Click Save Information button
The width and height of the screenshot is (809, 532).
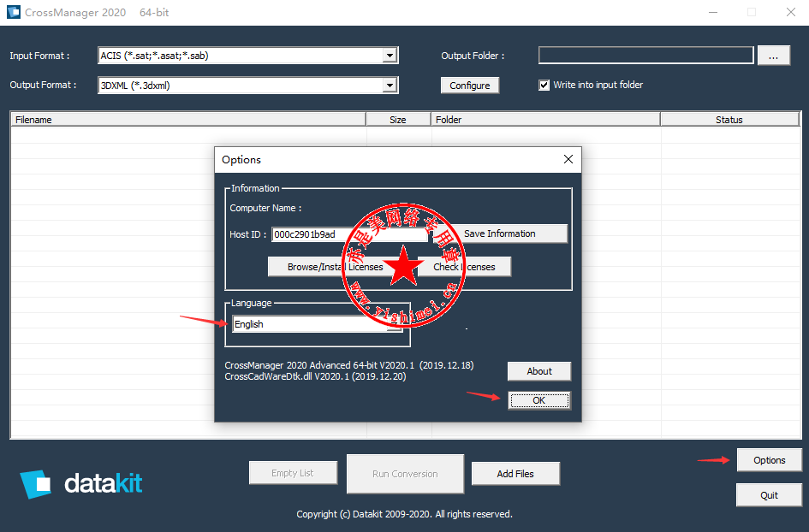(499, 233)
